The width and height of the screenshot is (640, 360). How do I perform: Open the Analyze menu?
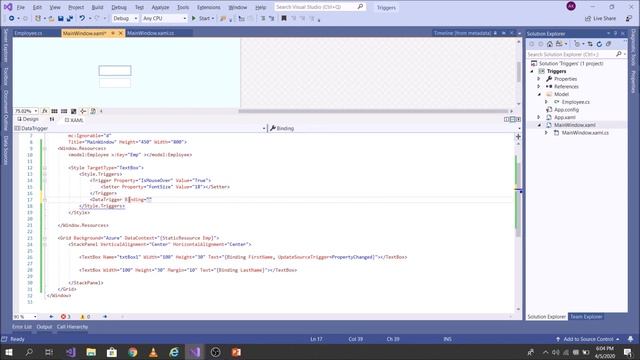(160, 7)
